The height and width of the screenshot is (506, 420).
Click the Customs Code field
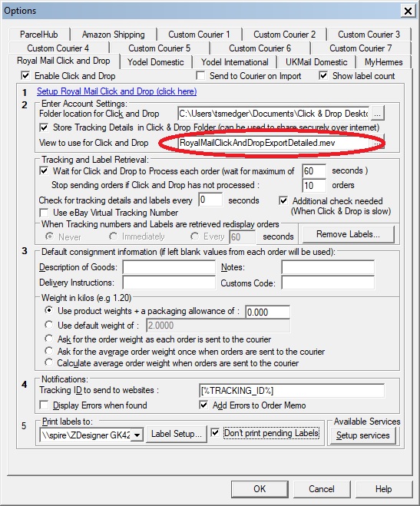328,283
